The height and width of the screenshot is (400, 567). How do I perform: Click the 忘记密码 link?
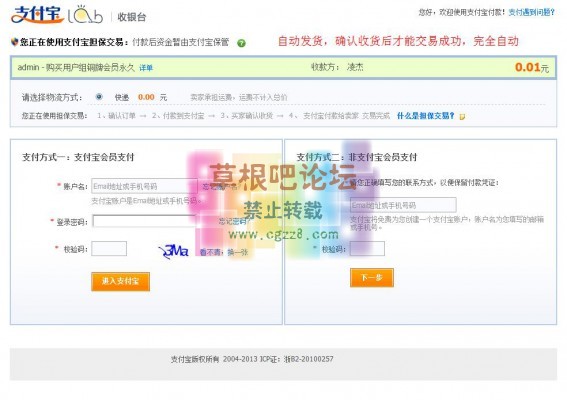tap(234, 221)
